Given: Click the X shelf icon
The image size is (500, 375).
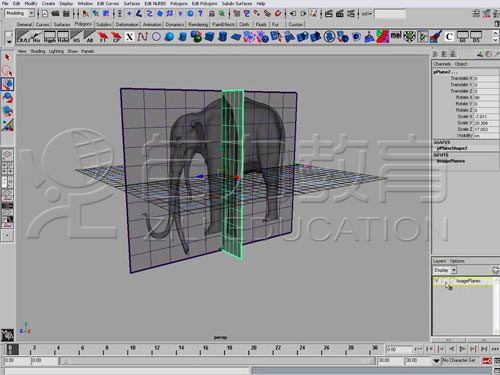Looking at the screenshot, I should (129, 37).
